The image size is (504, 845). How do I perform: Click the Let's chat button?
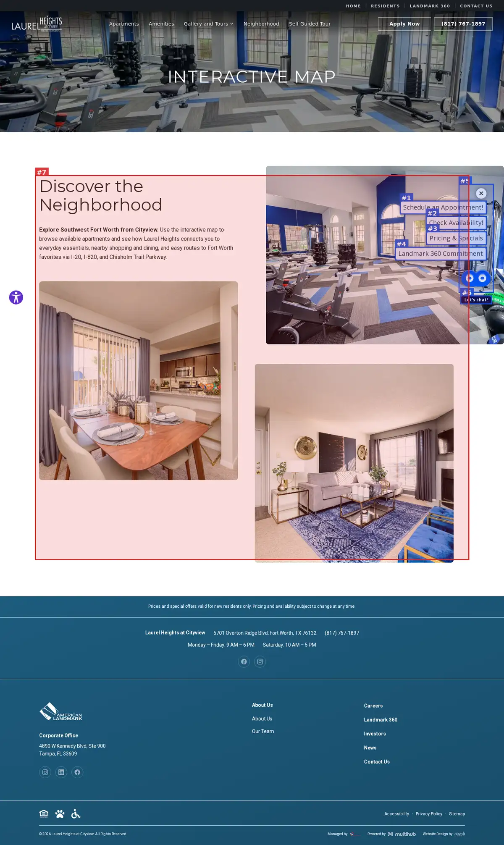[476, 299]
